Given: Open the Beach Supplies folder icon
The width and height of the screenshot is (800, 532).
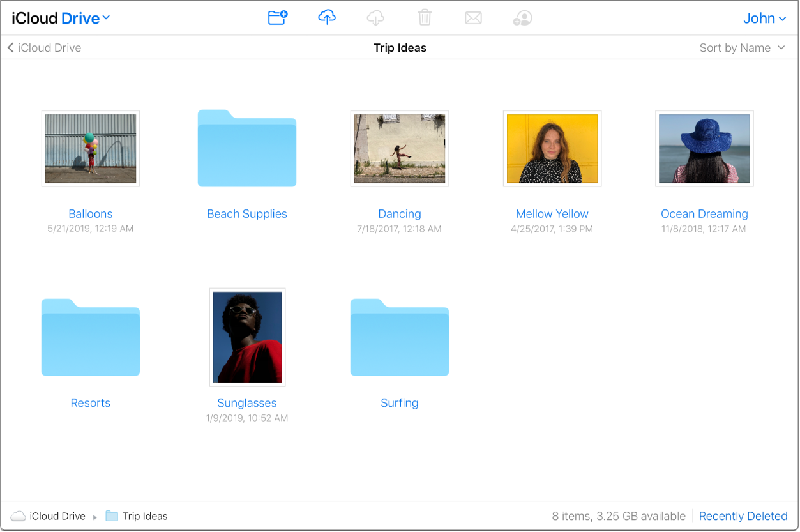Looking at the screenshot, I should 247,149.
